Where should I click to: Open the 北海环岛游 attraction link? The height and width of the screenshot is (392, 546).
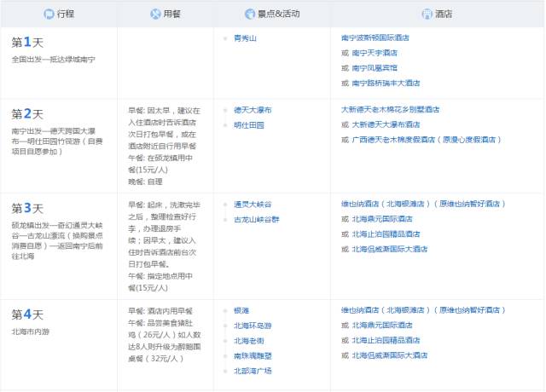pyautogui.click(x=253, y=326)
